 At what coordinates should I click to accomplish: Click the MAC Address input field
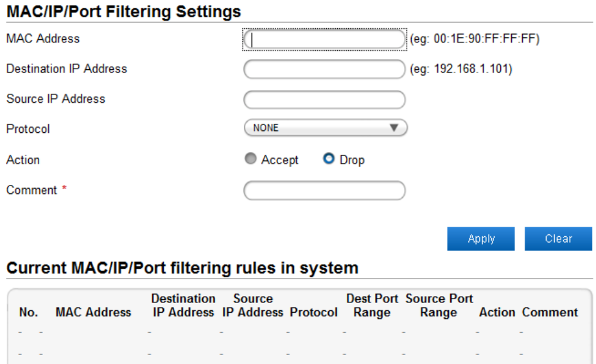(324, 40)
